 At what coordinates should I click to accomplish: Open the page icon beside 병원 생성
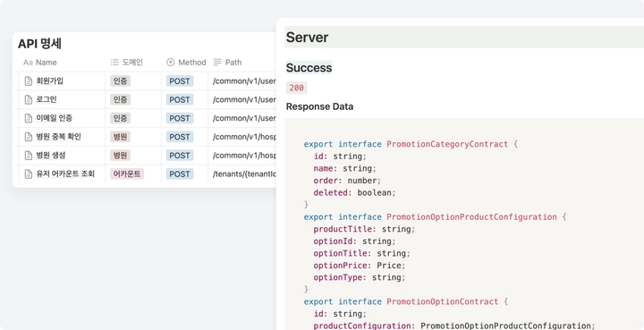coord(29,155)
